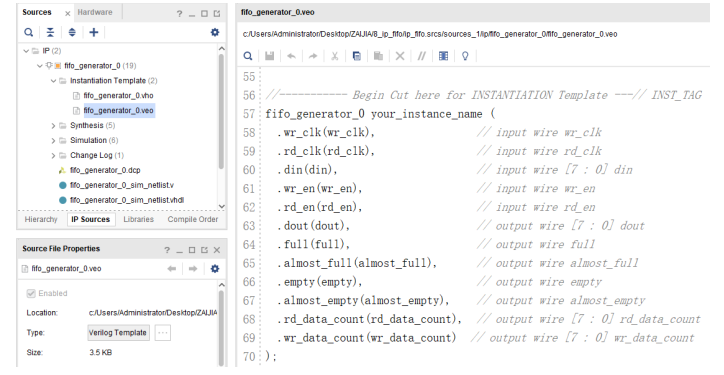
Task: Collapse the Instantiation Template folder
Action: point(54,81)
